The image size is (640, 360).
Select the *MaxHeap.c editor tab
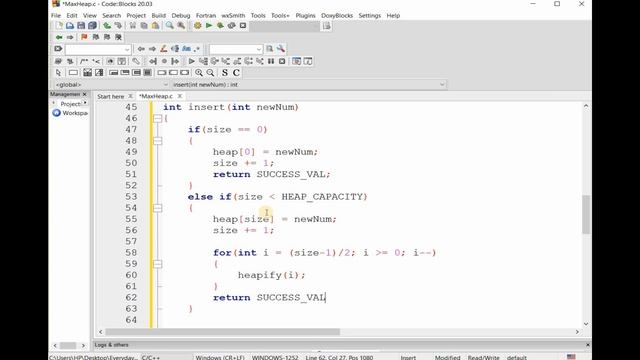coord(156,96)
